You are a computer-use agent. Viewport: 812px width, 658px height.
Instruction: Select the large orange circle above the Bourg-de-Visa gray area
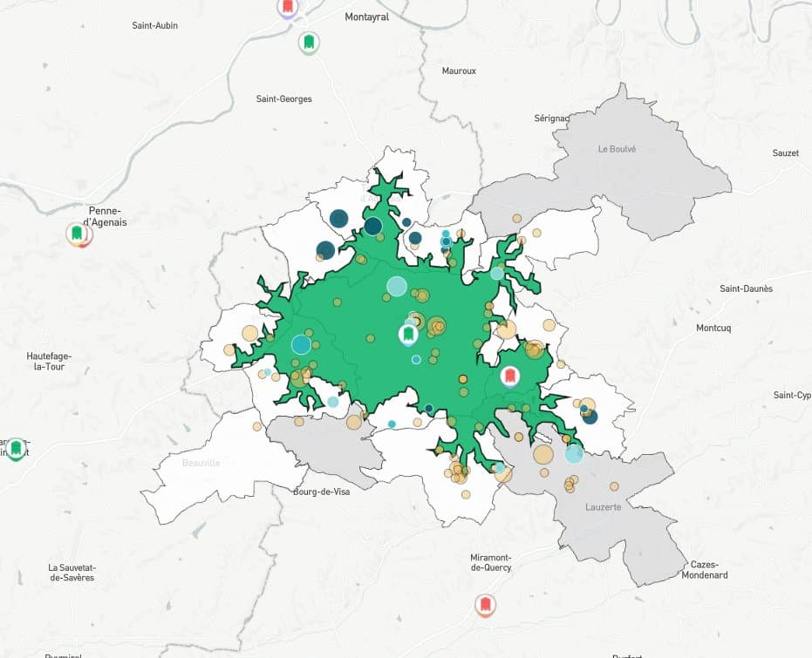pyautogui.click(x=354, y=422)
